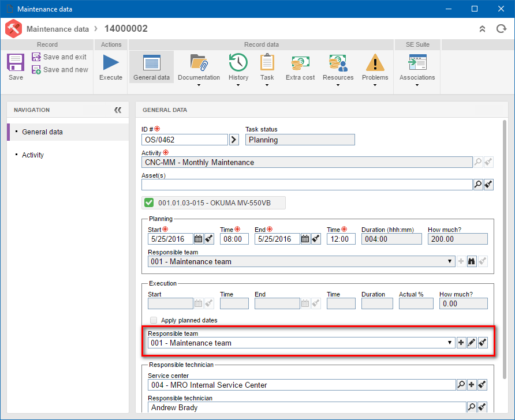This screenshot has height=420, width=515.
Task: Clear the Planning Start date with brush icon
Action: tap(209, 239)
